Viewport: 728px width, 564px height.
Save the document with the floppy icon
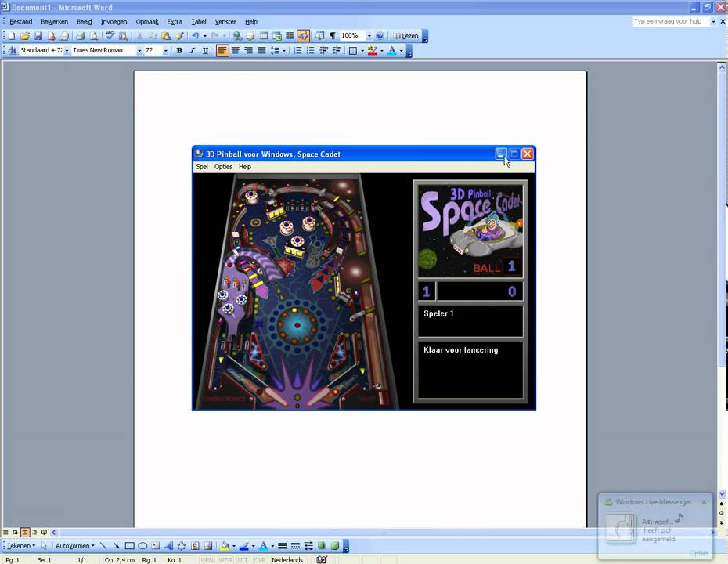pos(38,36)
